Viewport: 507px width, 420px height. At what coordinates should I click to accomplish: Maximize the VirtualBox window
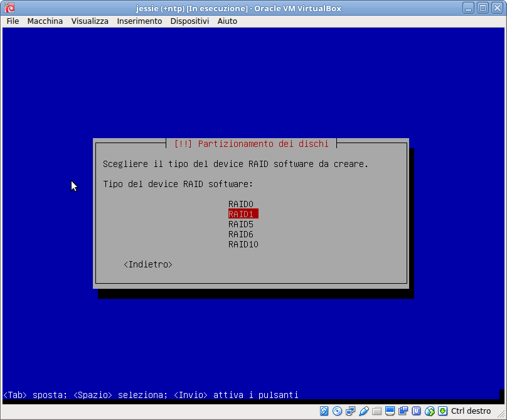(x=483, y=8)
